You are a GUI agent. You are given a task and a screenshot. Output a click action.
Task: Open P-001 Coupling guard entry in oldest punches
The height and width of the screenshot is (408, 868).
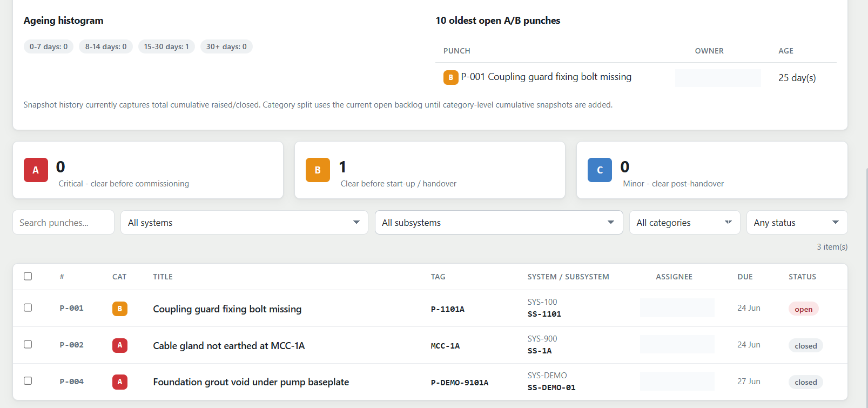546,77
